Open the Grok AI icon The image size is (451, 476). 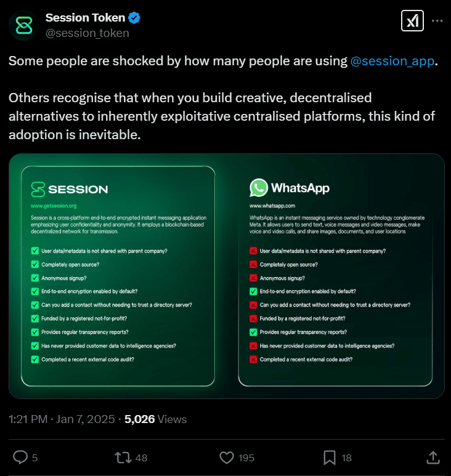[x=411, y=20]
